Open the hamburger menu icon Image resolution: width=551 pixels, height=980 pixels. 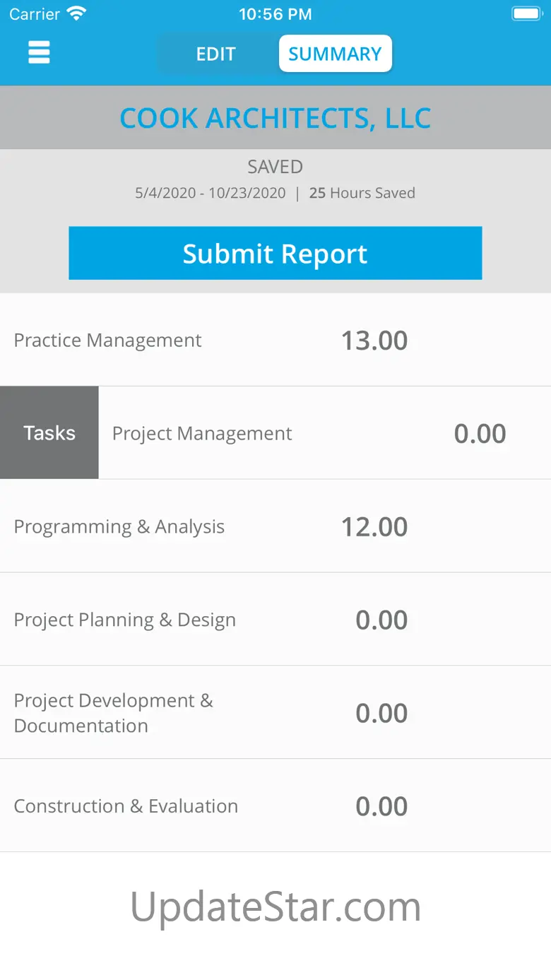(x=39, y=52)
